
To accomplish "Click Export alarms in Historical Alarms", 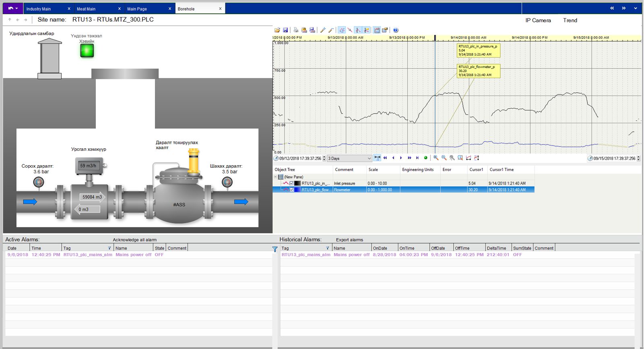I will tap(349, 240).
